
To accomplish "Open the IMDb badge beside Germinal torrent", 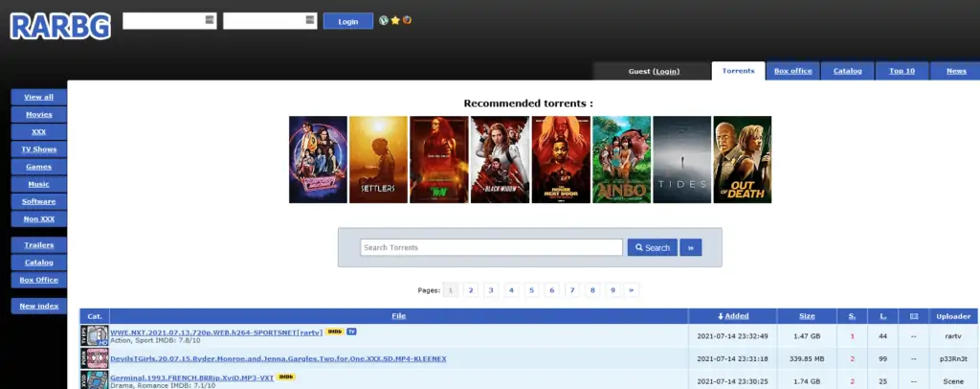I will pos(285,378).
